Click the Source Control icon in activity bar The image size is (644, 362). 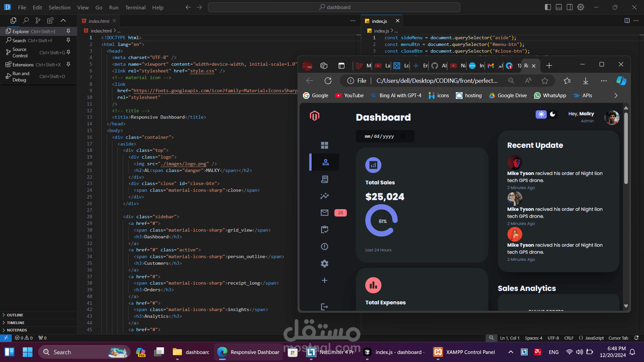pyautogui.click(x=38, y=21)
